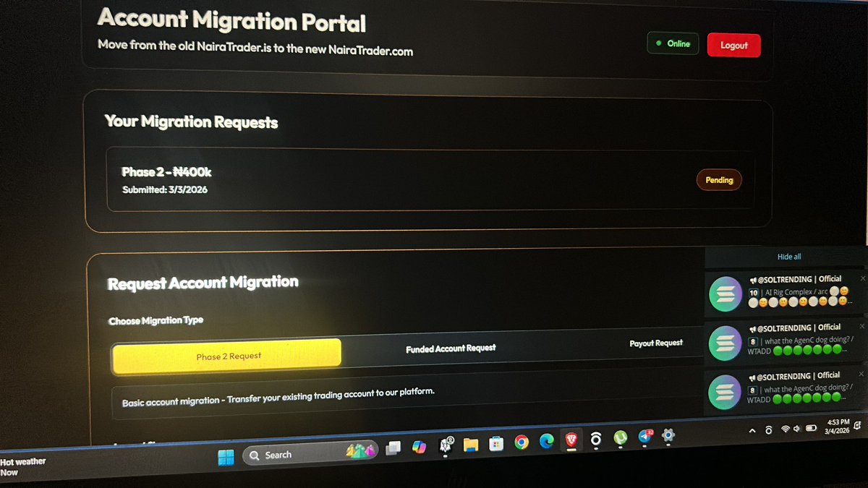This screenshot has width=868, height=488.
Task: Open Wi-Fi network settings in the tray
Action: [x=786, y=429]
